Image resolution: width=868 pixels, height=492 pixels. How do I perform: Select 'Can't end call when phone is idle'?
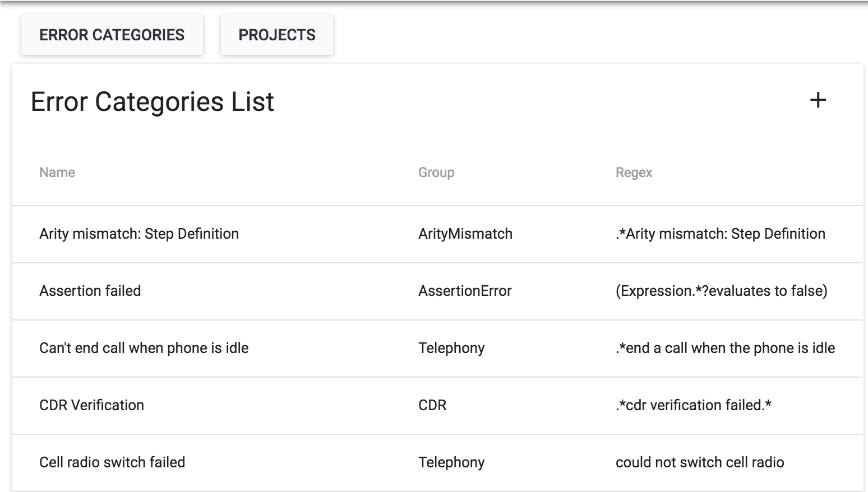coord(144,348)
